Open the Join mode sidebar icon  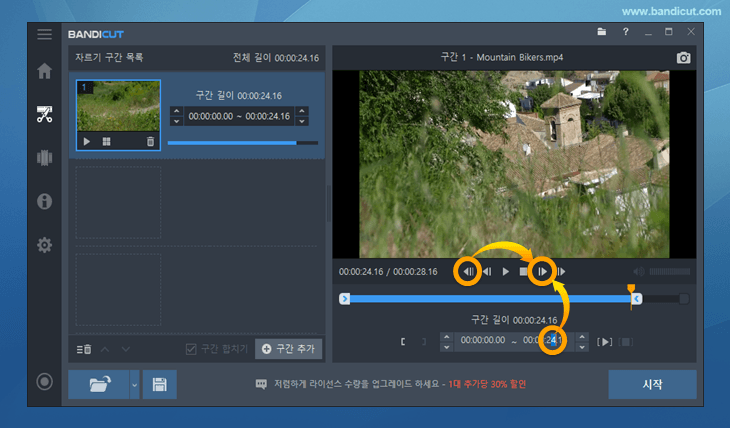click(x=45, y=158)
